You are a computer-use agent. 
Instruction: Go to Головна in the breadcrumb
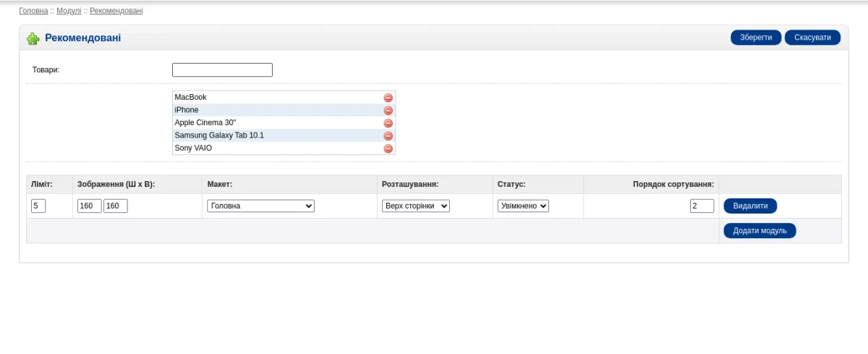[x=33, y=11]
